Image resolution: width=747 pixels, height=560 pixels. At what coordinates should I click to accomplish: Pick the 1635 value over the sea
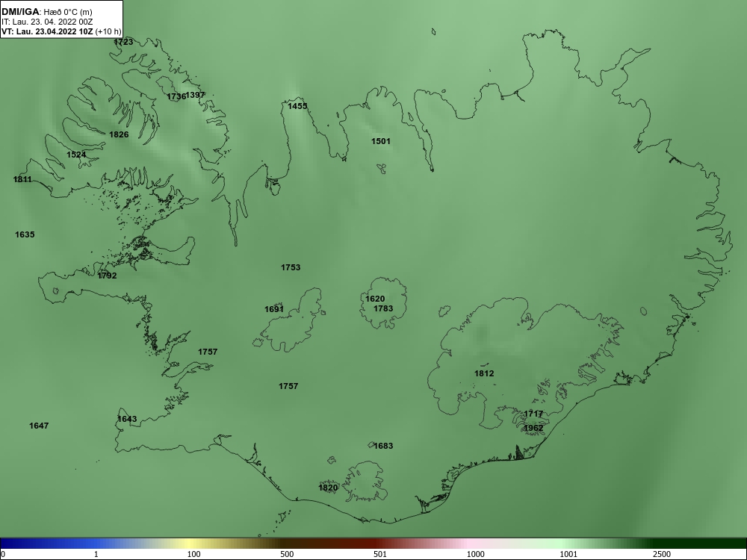pos(25,234)
